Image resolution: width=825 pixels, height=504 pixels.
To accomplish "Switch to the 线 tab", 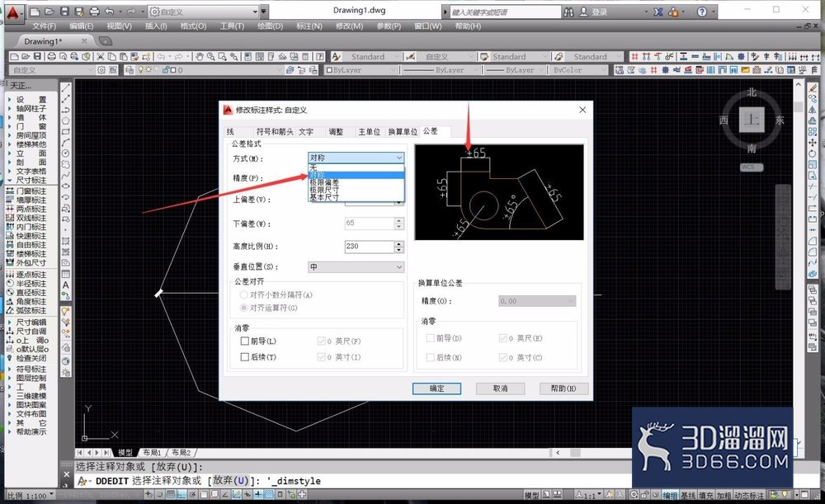I will tap(230, 131).
